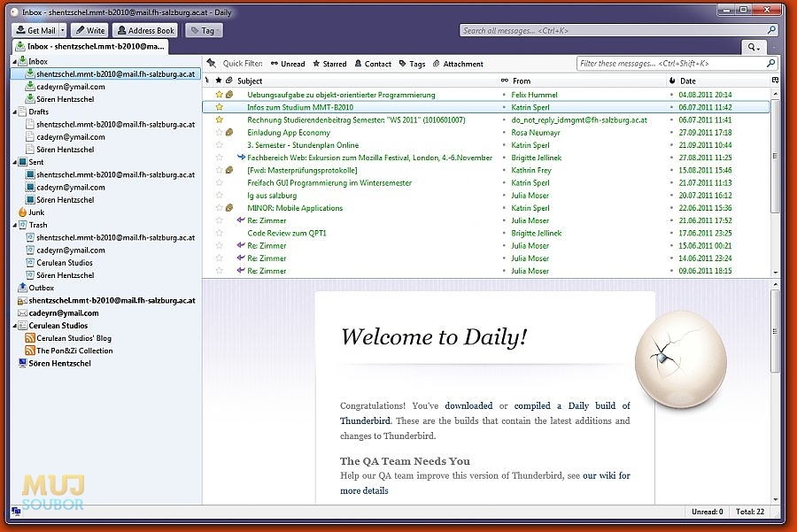The image size is (797, 532).
Task: Unstar the Uebungsaufgabe message
Action: point(219,95)
